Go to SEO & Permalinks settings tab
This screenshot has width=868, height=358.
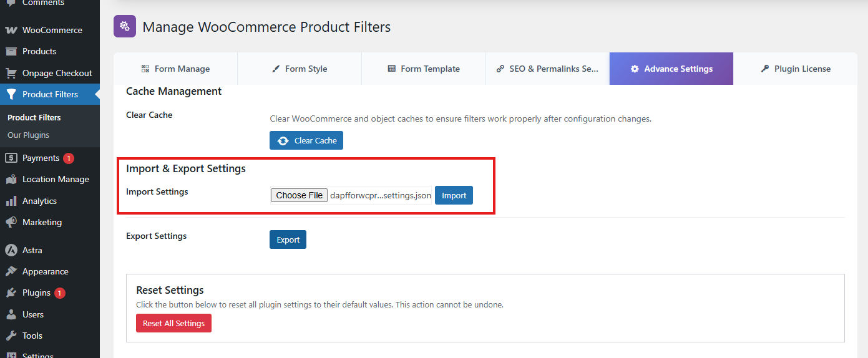(x=547, y=69)
